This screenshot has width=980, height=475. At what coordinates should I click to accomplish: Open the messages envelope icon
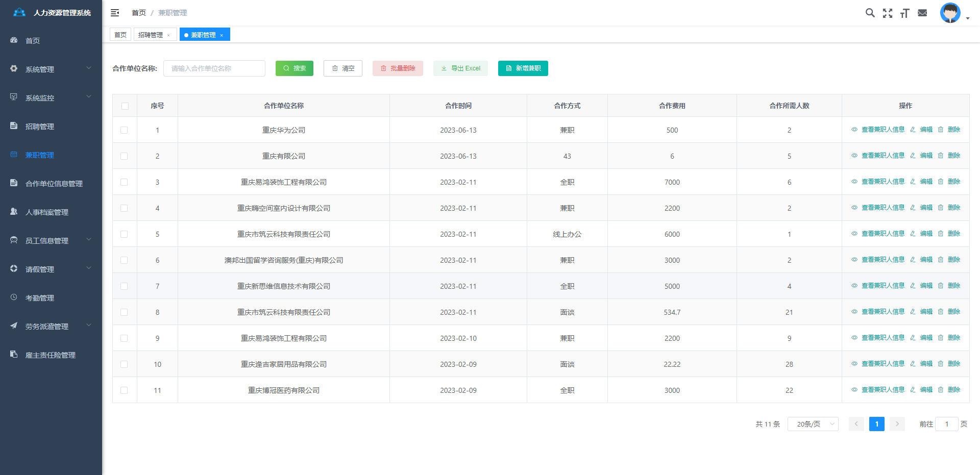pyautogui.click(x=922, y=13)
